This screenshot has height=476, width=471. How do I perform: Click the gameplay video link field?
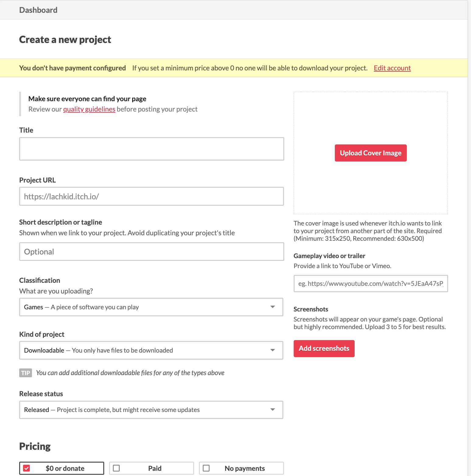pos(370,283)
